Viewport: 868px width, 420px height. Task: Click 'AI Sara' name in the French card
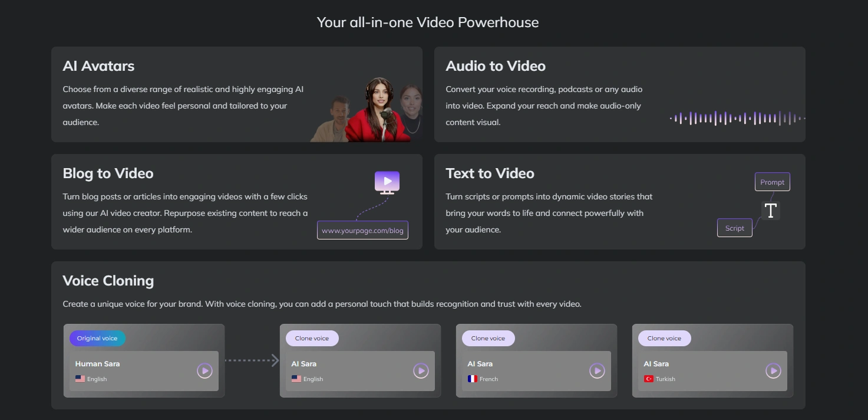pyautogui.click(x=480, y=364)
